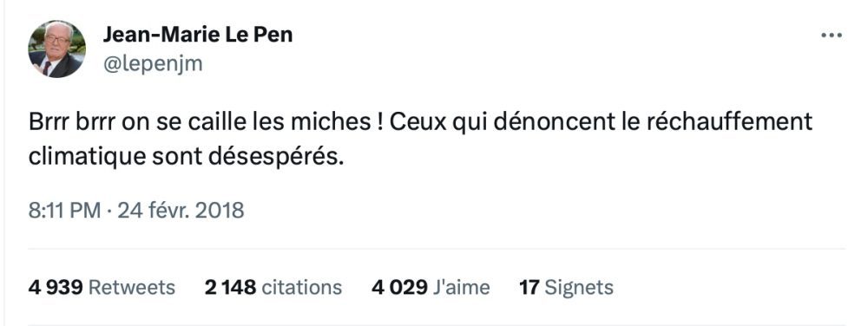
Task: Click the word 'citations' label
Action: 302,287
